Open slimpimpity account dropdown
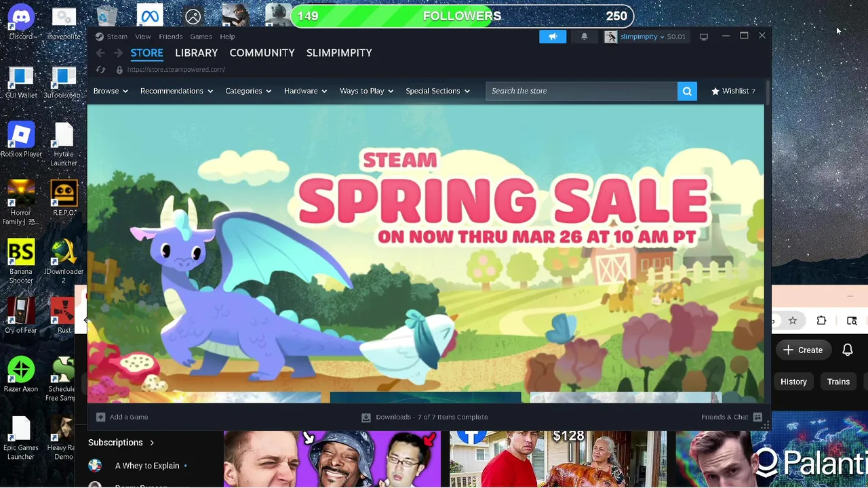 641,37
